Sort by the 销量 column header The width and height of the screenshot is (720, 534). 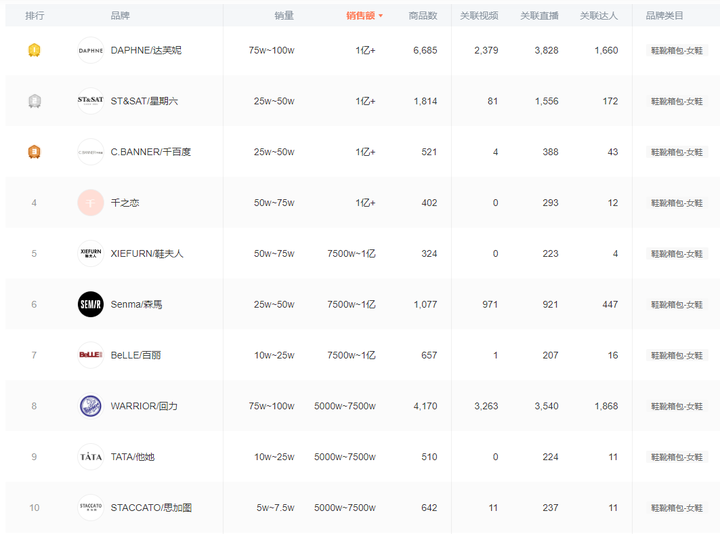284,16
